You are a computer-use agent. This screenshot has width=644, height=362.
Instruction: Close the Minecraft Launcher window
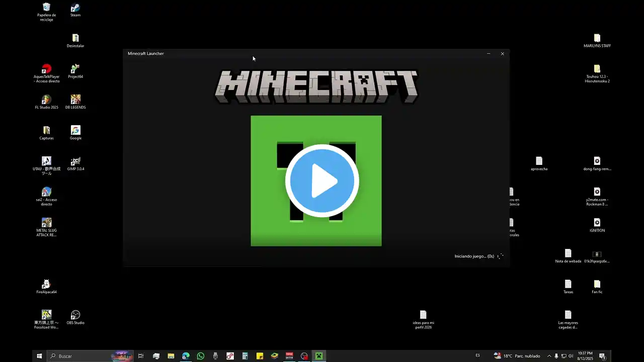502,53
